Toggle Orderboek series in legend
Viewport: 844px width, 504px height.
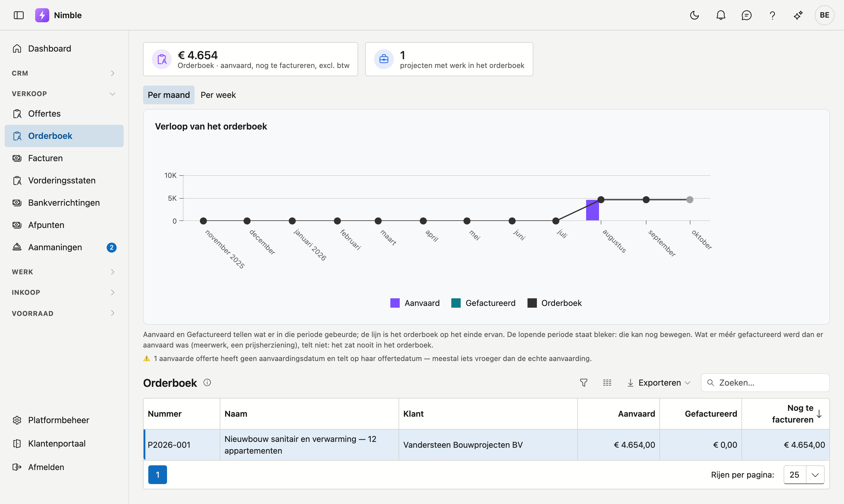point(554,303)
